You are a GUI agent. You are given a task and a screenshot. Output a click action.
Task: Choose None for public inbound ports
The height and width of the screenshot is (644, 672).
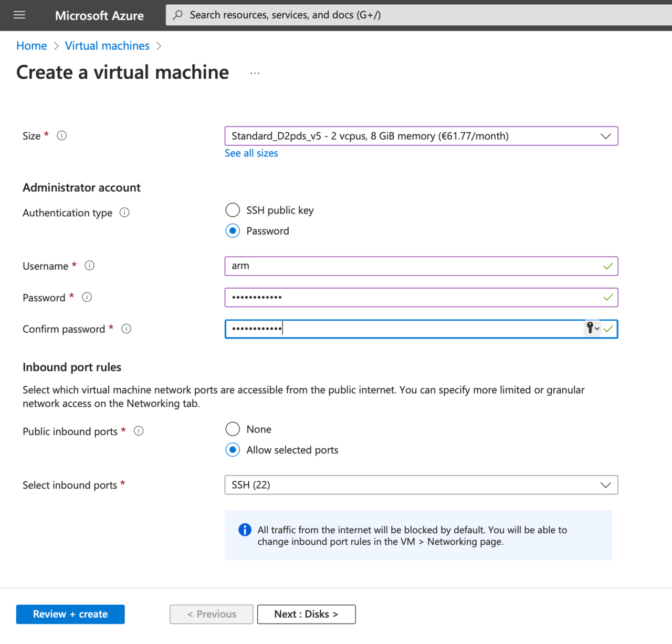[233, 429]
